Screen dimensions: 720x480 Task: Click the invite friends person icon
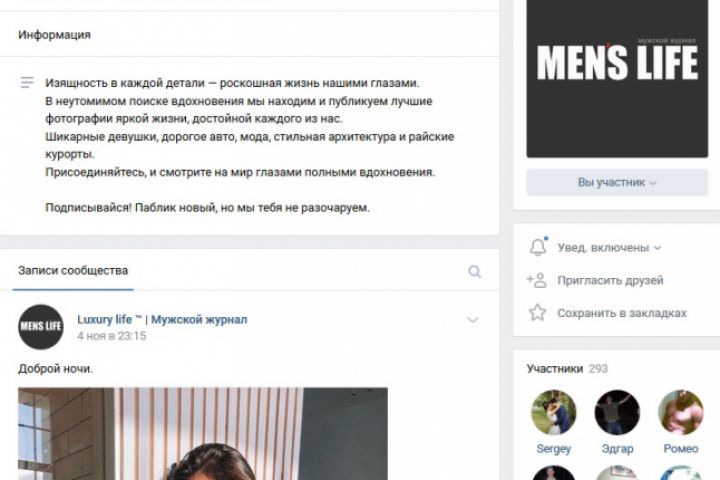click(537, 280)
